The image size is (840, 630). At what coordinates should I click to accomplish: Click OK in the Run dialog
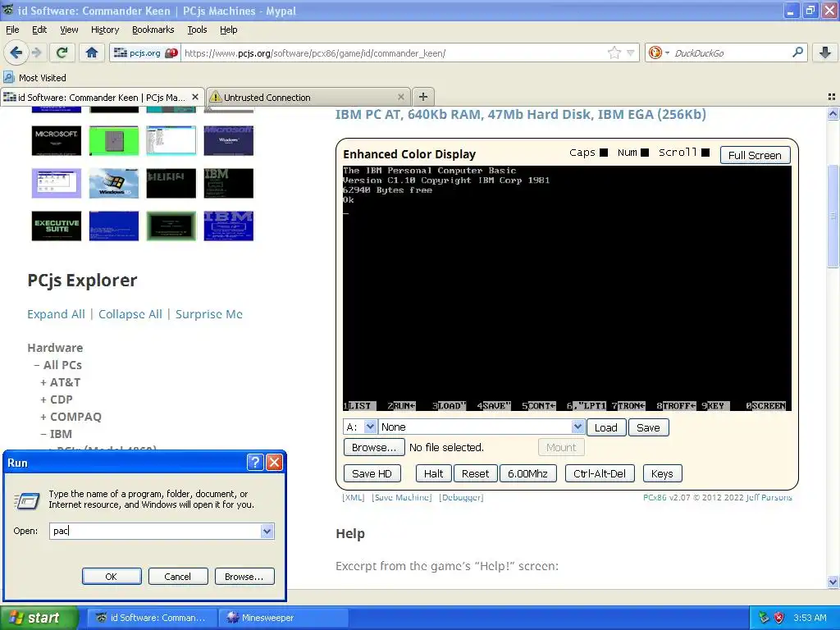point(112,577)
